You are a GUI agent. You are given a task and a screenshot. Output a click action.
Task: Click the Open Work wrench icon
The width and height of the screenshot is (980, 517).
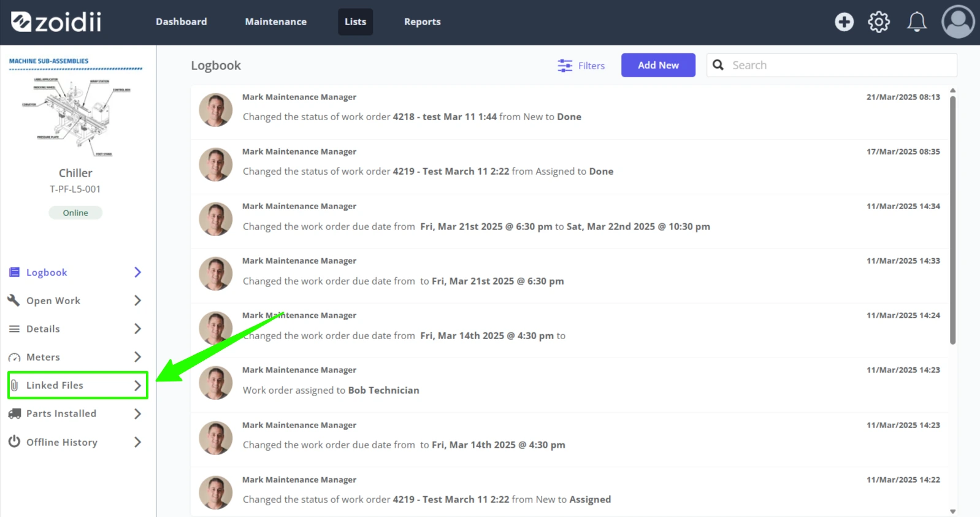click(x=14, y=301)
